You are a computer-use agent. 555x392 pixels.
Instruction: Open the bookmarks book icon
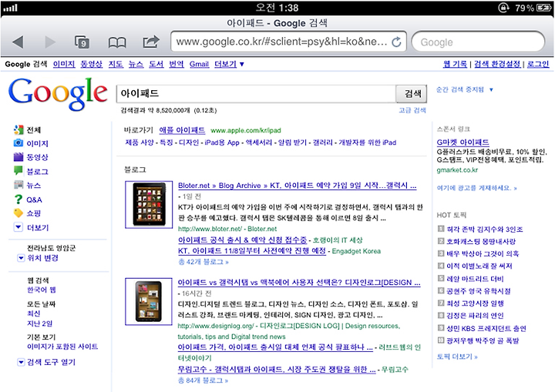tap(117, 42)
